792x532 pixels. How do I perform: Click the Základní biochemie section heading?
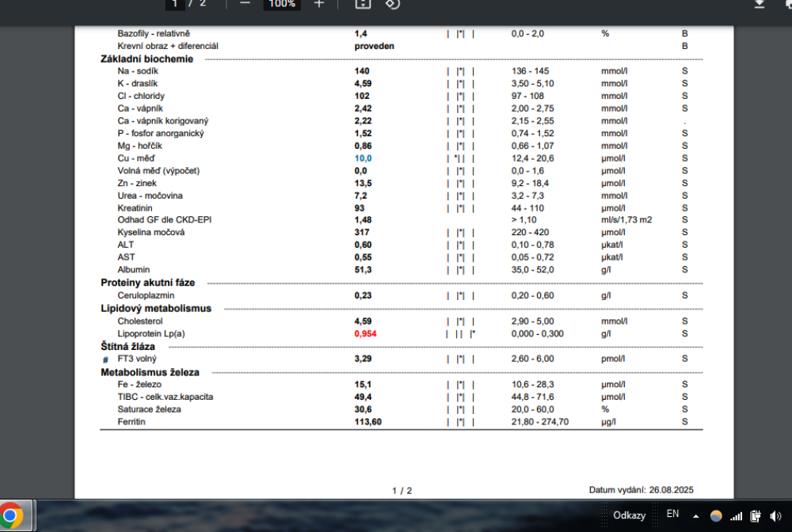point(147,59)
